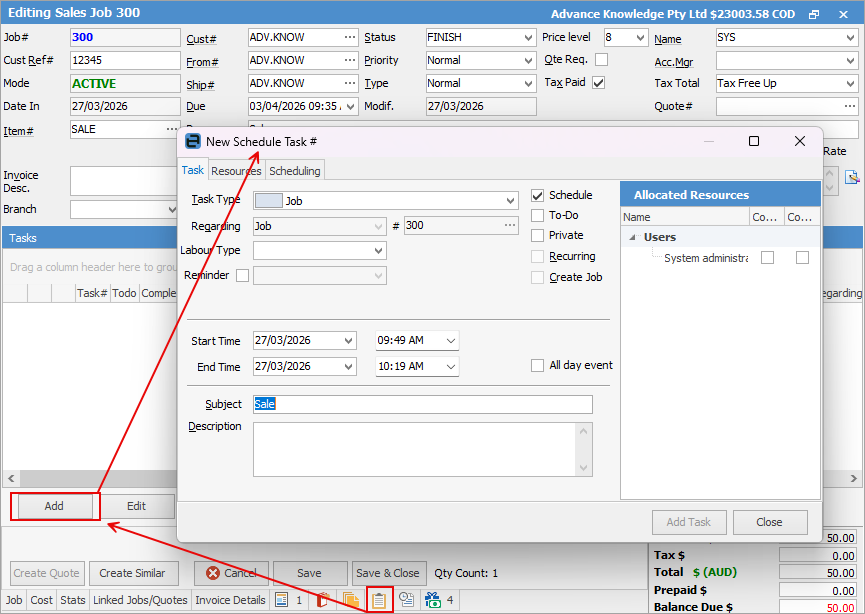Screen dimensions: 865x614
Task: Enable the To-Do checkbox
Action: coord(538,215)
